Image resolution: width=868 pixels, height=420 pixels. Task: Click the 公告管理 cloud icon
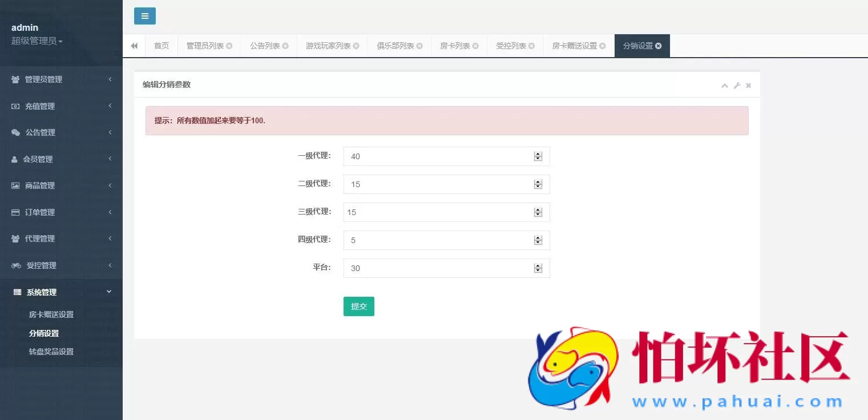pos(14,132)
